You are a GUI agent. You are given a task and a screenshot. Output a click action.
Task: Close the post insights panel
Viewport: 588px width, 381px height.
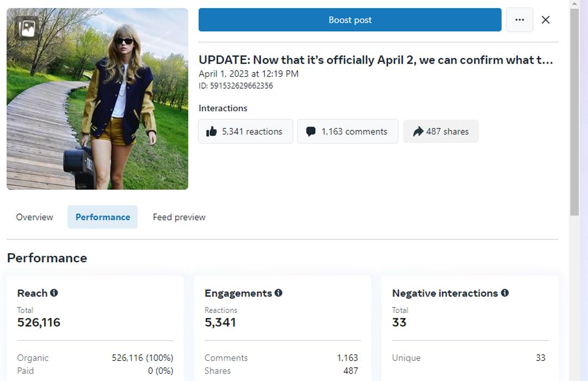546,20
